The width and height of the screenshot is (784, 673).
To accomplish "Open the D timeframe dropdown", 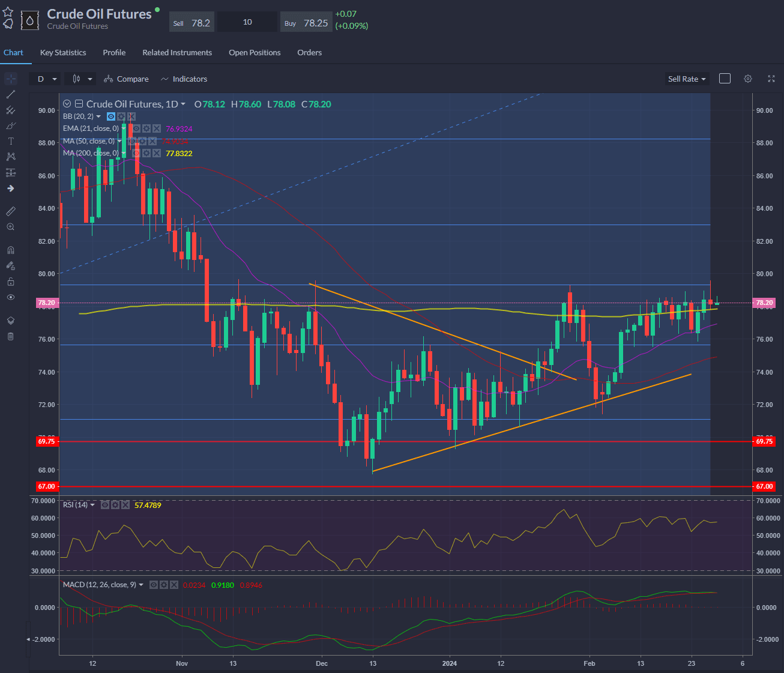I will 46,79.
